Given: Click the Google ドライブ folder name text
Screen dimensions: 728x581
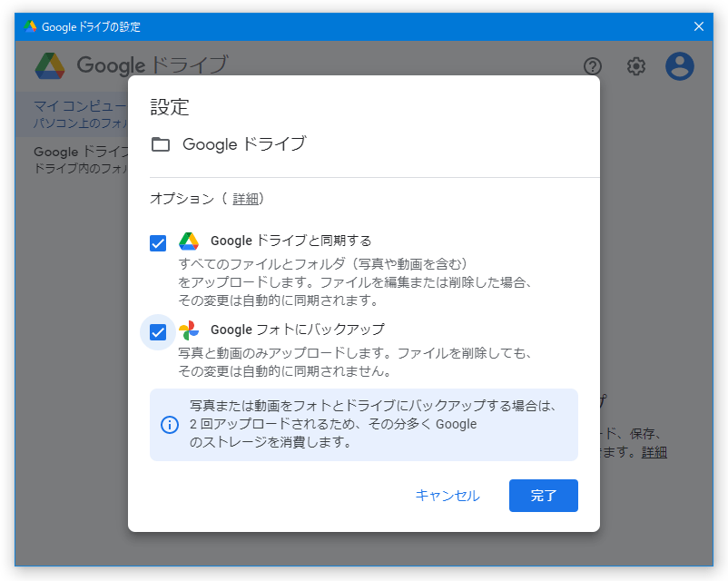Looking at the screenshot, I should coord(245,144).
